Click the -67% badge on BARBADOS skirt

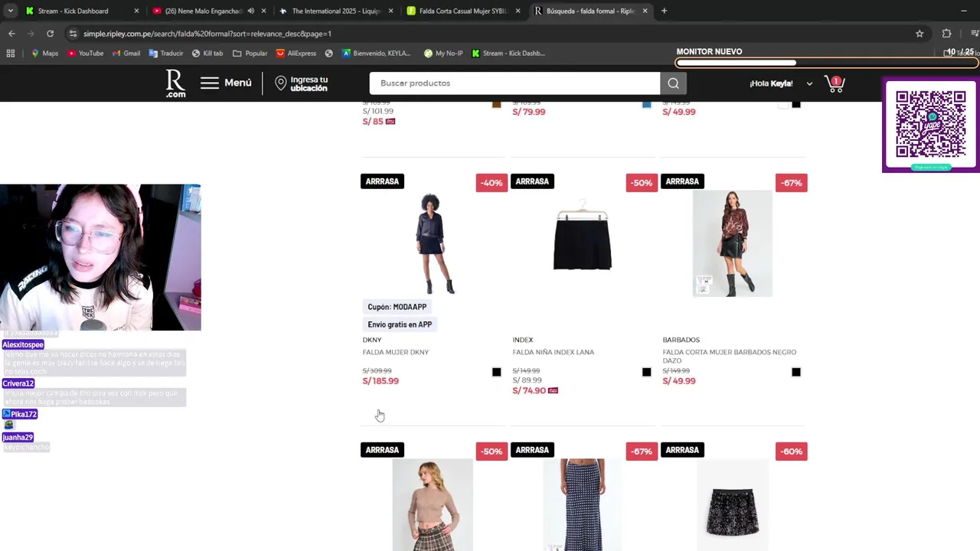coord(792,183)
